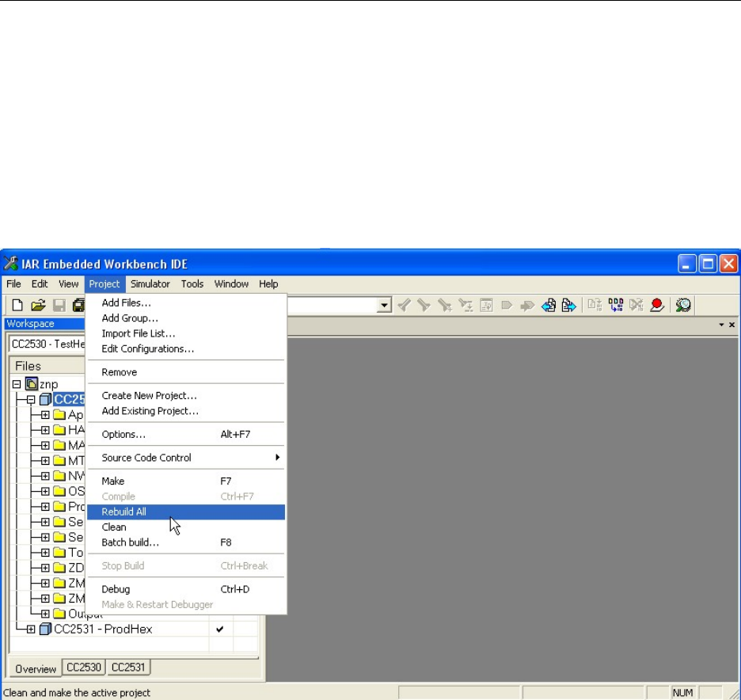741x700 pixels.
Task: Open the File menu
Action: 13,284
